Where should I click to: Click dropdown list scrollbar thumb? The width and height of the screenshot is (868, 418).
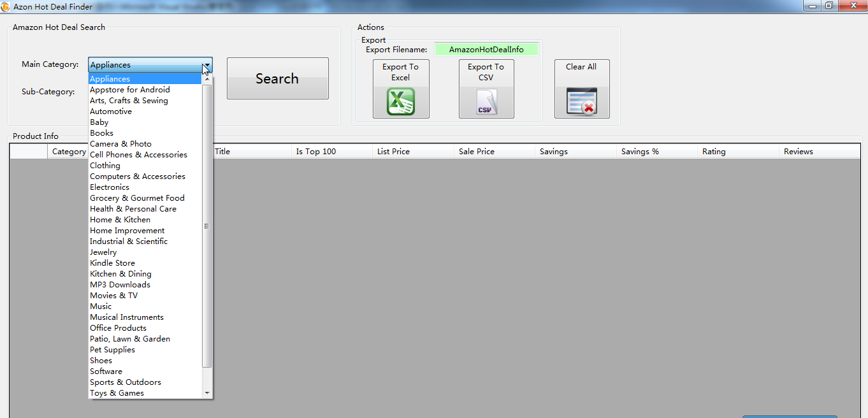206,226
